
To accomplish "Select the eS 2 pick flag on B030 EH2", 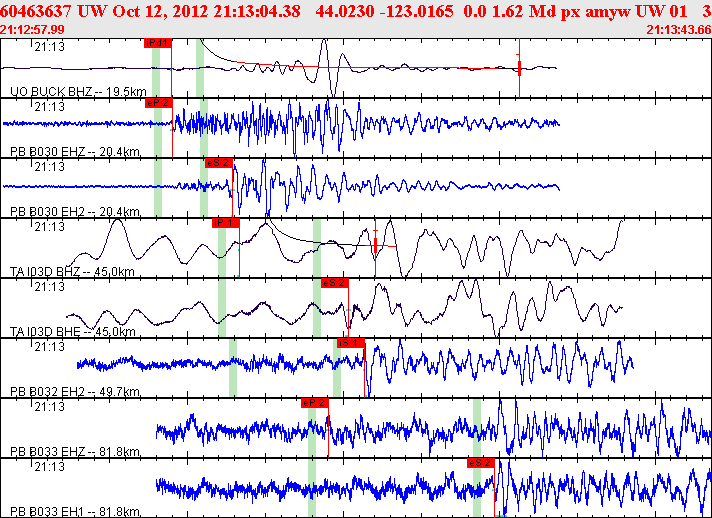I will click(x=219, y=163).
